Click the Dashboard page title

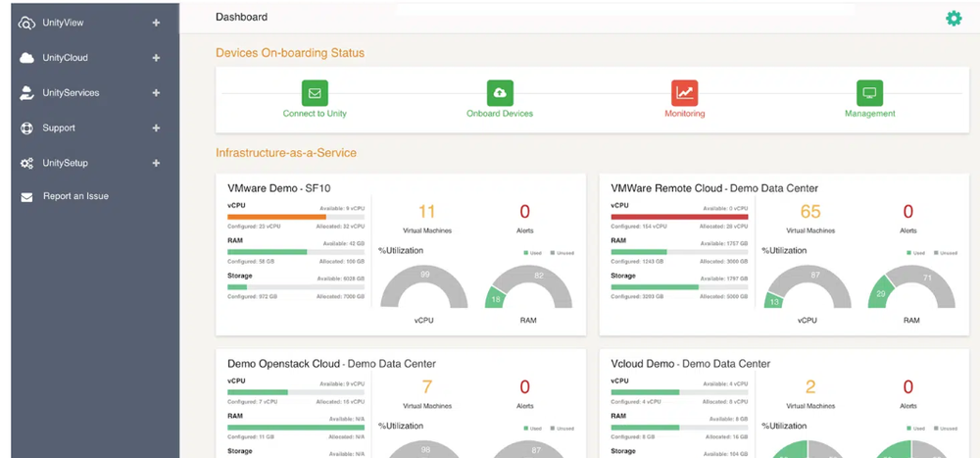click(241, 18)
